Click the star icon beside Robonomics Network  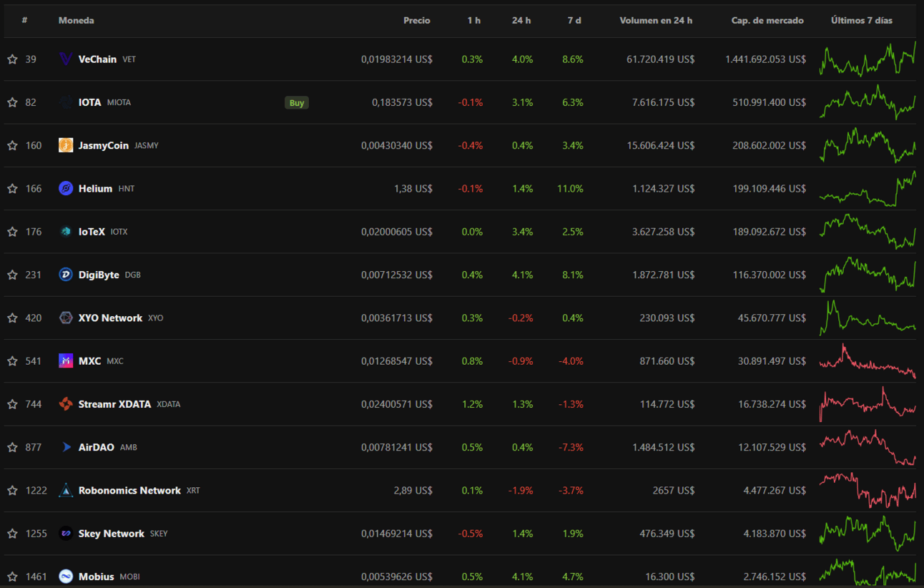(12, 491)
